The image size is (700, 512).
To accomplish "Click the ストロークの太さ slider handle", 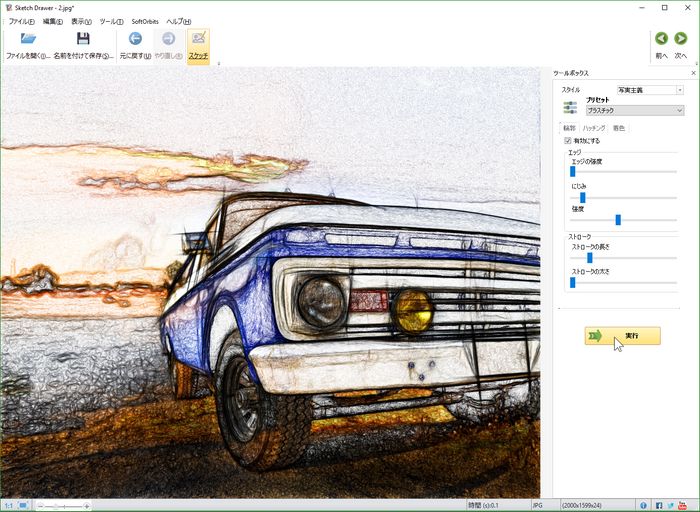I will (x=572, y=282).
